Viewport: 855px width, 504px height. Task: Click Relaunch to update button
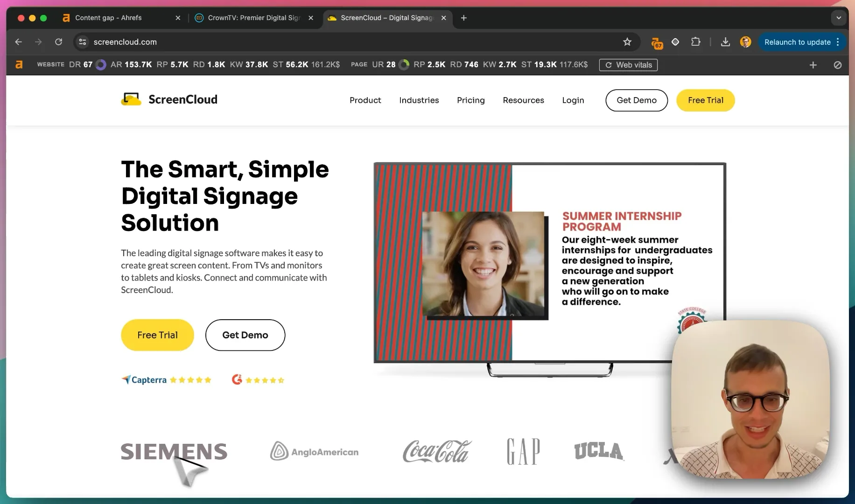(x=797, y=42)
